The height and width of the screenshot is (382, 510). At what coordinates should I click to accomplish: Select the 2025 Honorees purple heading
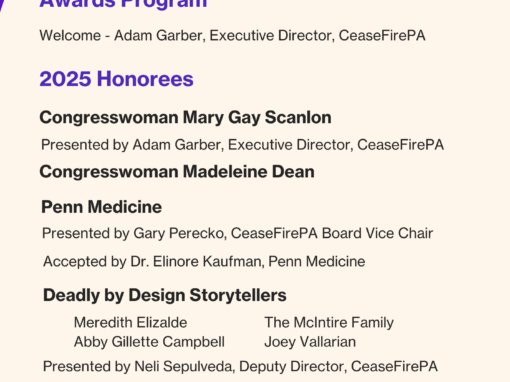click(116, 79)
